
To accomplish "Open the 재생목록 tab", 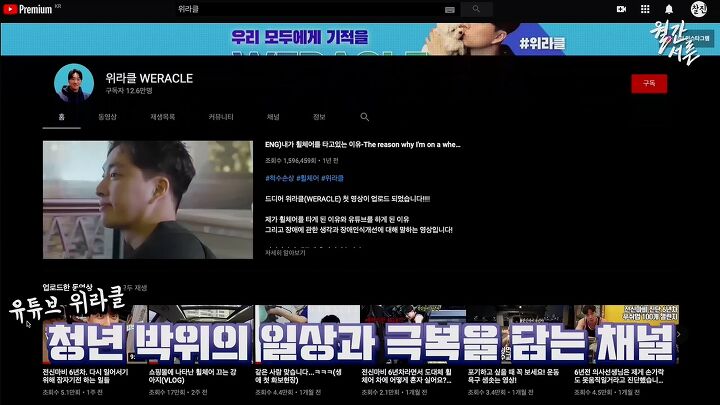I will pos(163,117).
